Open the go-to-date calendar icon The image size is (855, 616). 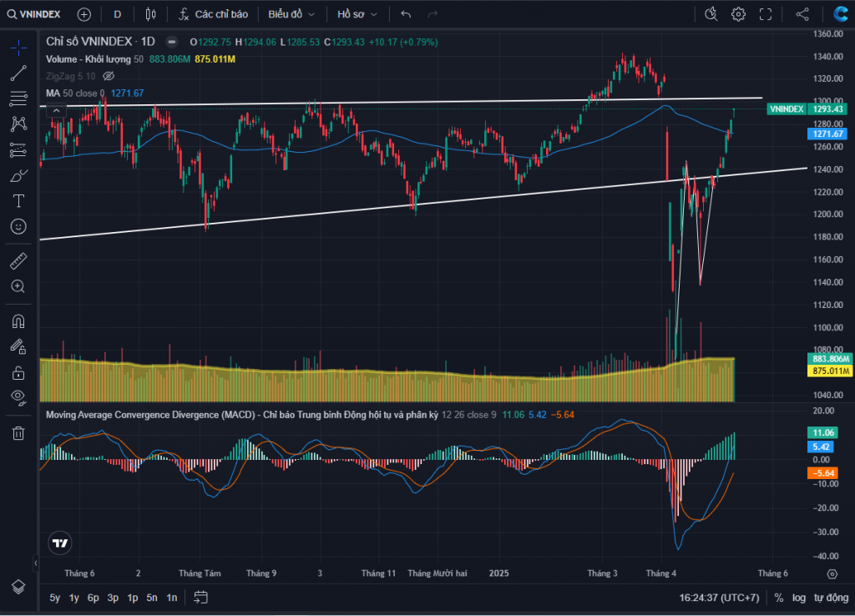coord(200,598)
